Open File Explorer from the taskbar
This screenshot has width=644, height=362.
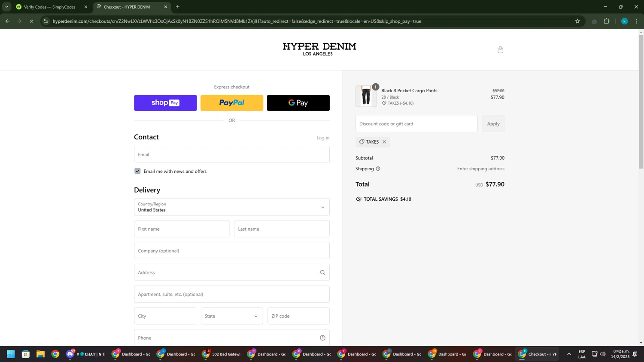40,354
